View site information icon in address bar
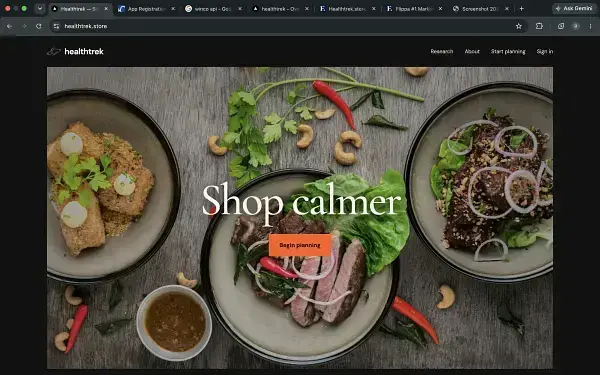 coord(57,26)
